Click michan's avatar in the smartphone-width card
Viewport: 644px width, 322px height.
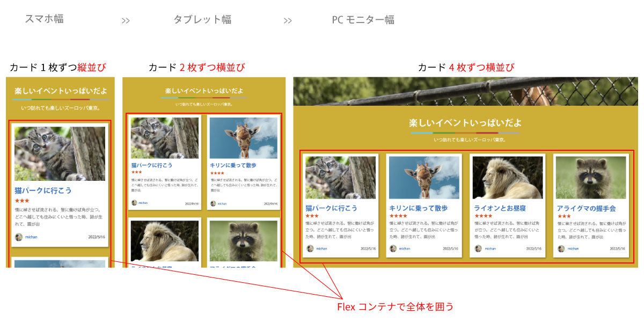18,237
